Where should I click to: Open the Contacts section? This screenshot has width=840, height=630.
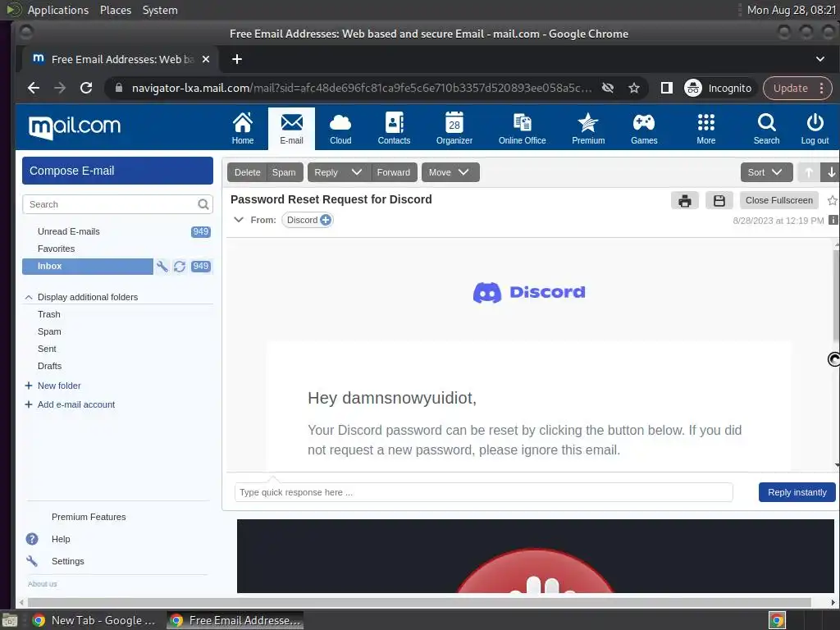[394, 129]
